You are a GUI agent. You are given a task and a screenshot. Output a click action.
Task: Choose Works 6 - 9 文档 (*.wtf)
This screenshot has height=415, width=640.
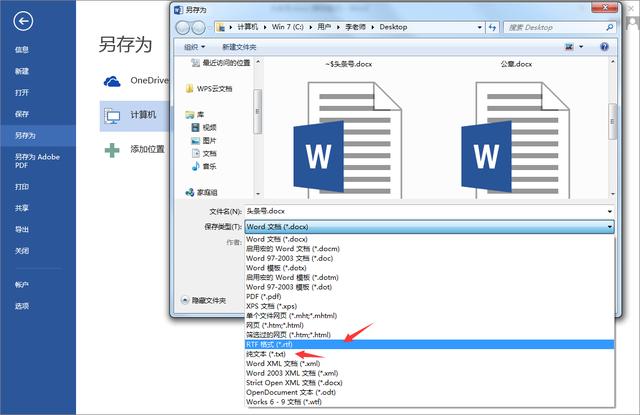(430, 402)
